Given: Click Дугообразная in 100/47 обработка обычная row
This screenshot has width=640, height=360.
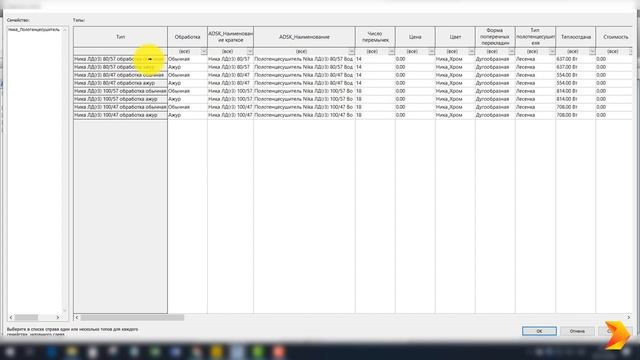Looking at the screenshot, I should (495, 107).
